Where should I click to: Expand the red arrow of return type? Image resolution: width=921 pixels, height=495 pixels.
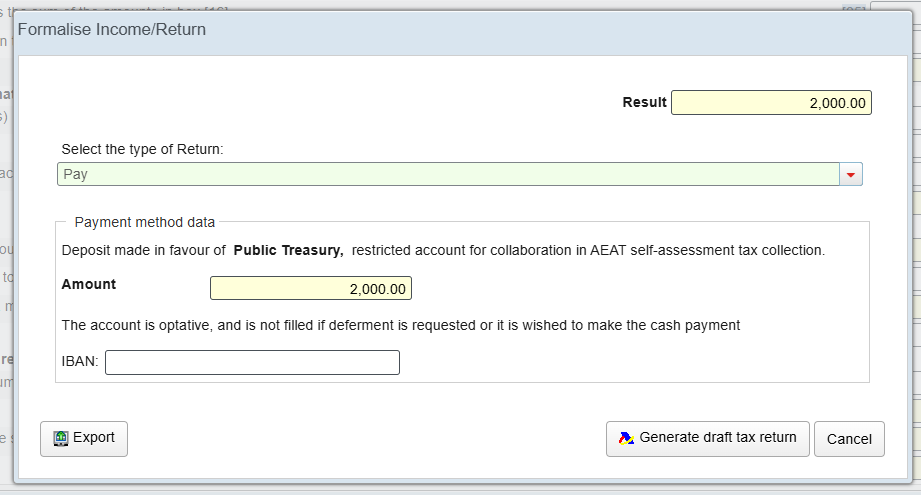coord(851,175)
